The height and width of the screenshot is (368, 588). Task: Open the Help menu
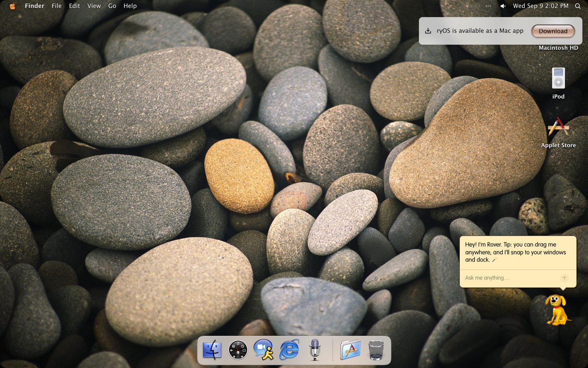click(x=130, y=6)
